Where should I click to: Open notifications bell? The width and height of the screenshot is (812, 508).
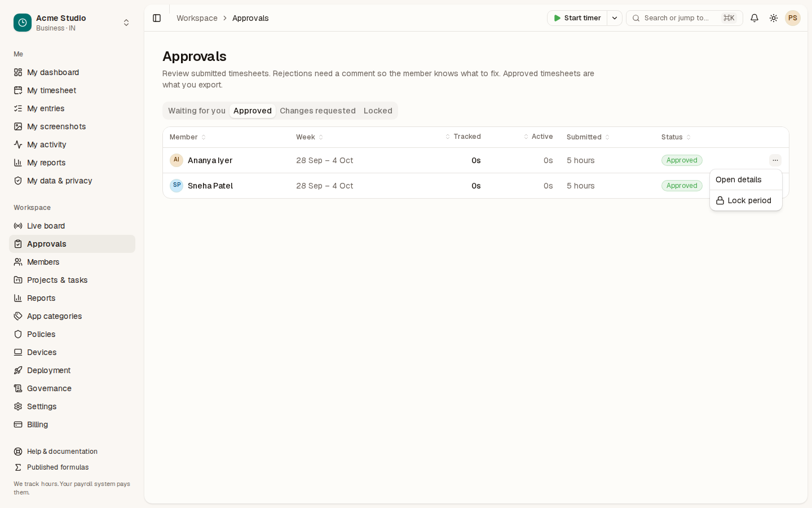[754, 18]
